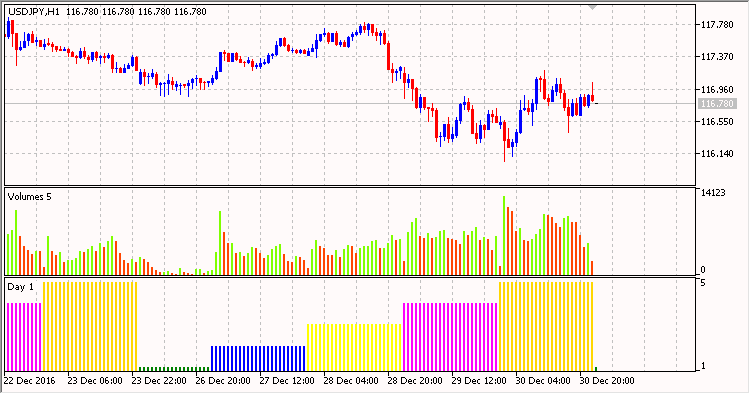Screen dimensions: 750x394
Task: Select the 116.960 price axis label
Action: pyautogui.click(x=717, y=89)
